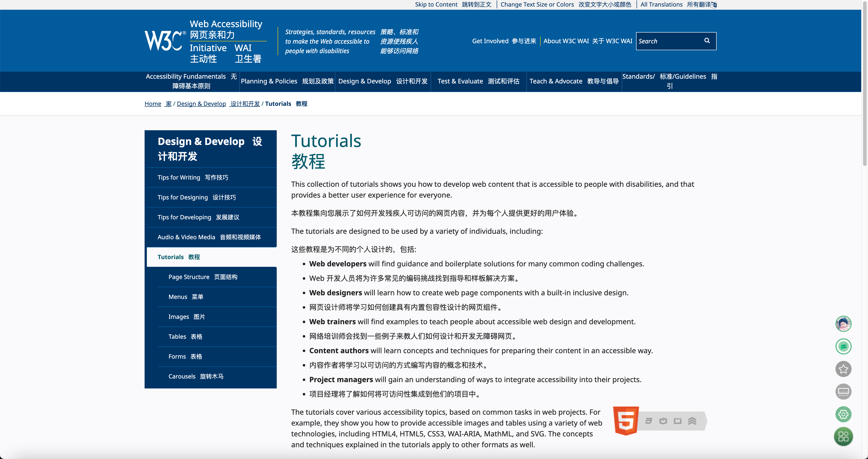Open Audio & Video Media in the sidebar

[212, 237]
